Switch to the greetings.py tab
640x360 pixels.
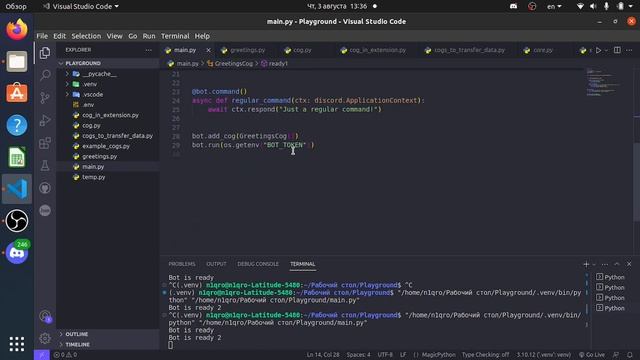[248, 50]
